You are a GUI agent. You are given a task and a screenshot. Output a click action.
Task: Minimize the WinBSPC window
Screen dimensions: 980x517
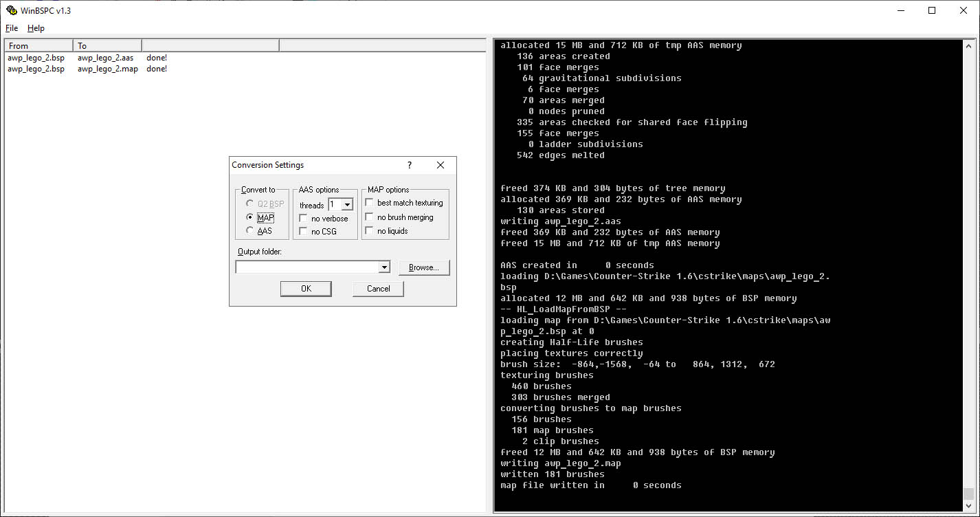point(900,10)
